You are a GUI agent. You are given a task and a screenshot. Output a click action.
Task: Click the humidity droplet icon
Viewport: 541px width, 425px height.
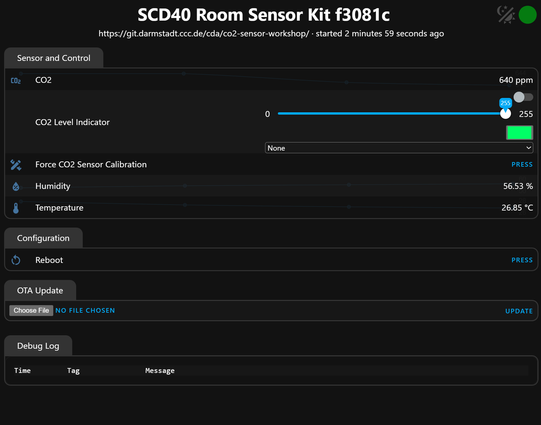pyautogui.click(x=16, y=187)
